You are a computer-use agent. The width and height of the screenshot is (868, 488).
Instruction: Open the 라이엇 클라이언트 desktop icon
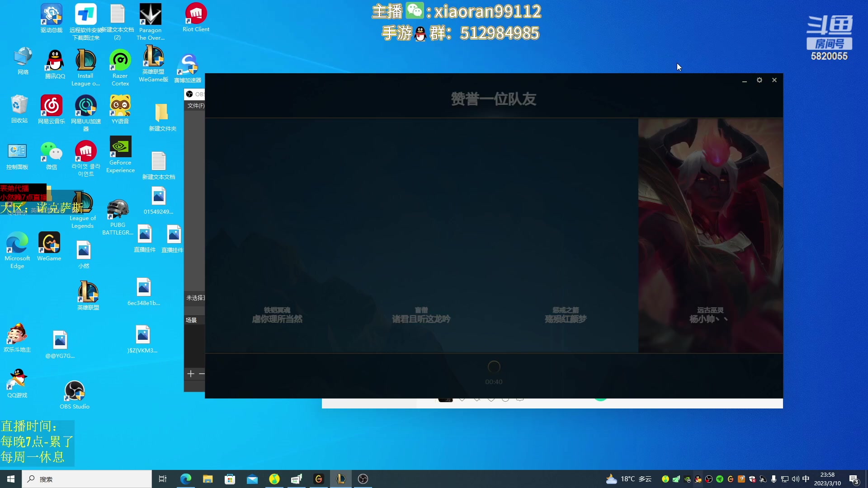click(86, 159)
